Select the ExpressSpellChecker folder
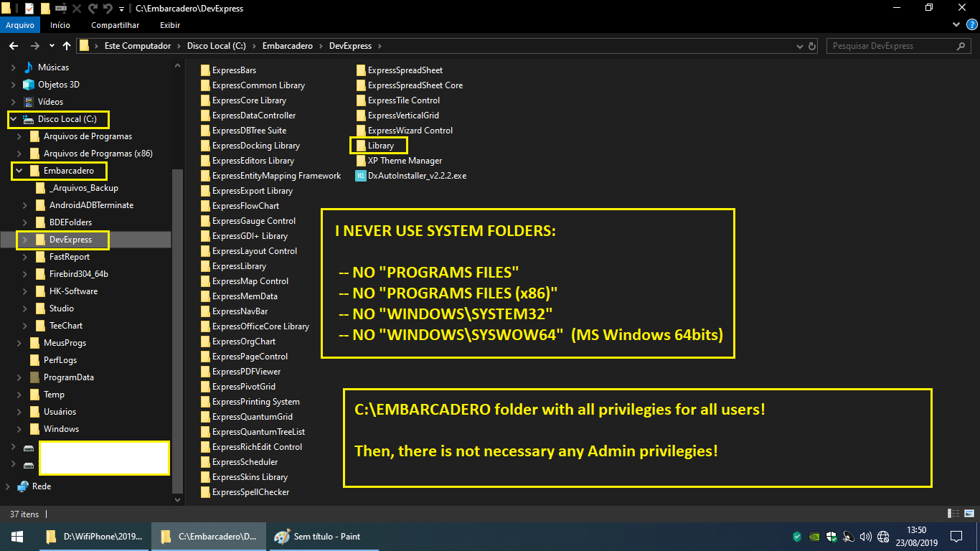Screen dimensions: 980x551 click(x=245, y=492)
